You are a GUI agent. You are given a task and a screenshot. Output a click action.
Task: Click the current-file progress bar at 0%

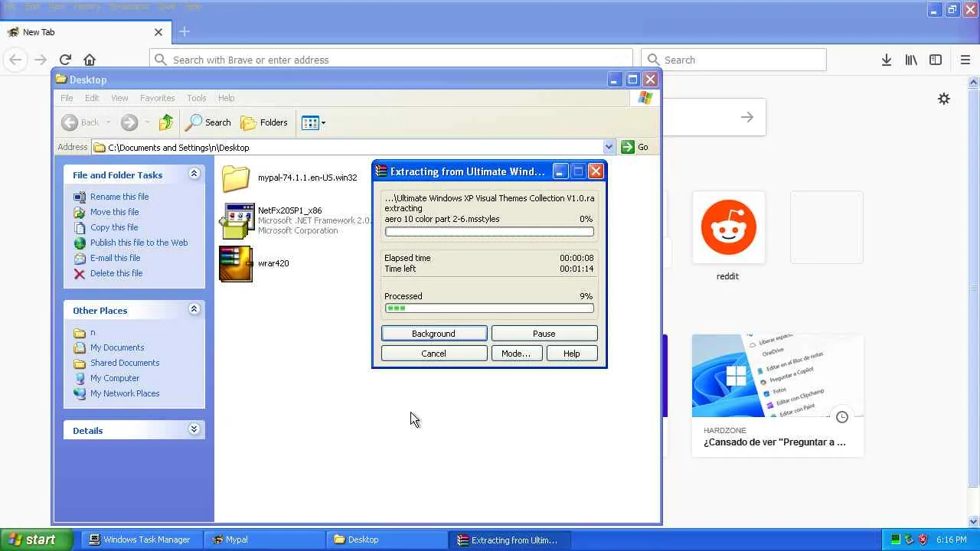pos(489,231)
